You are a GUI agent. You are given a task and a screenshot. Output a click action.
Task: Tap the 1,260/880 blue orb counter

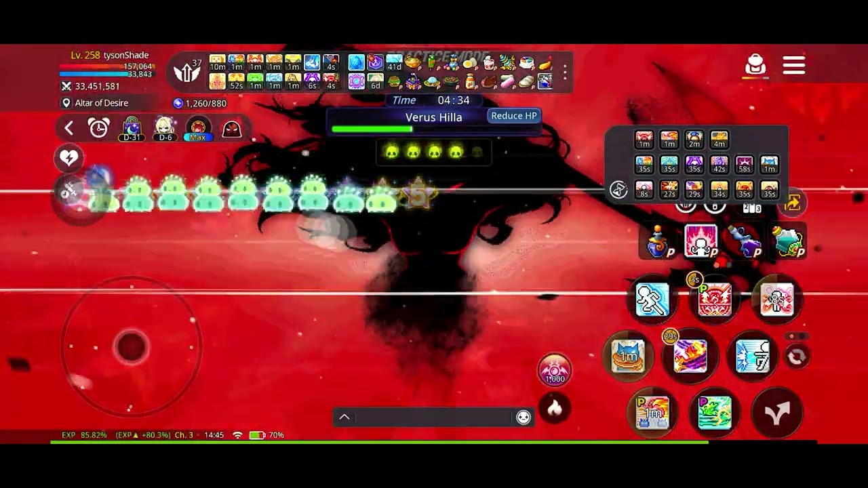coord(205,103)
